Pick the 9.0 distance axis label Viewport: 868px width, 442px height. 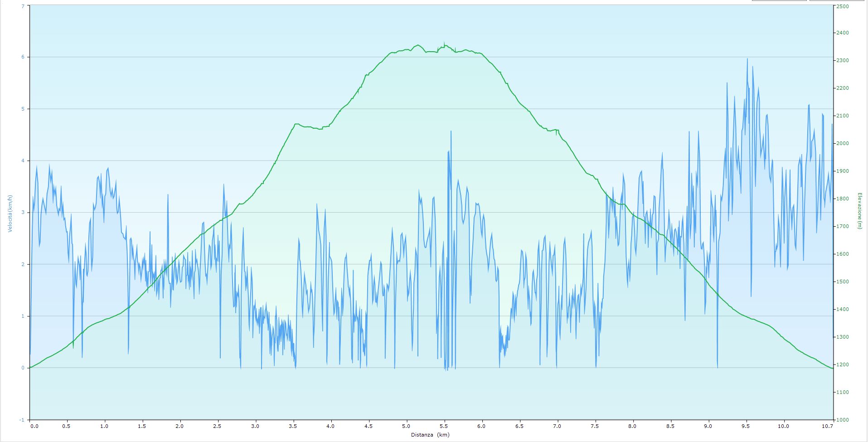(x=708, y=426)
